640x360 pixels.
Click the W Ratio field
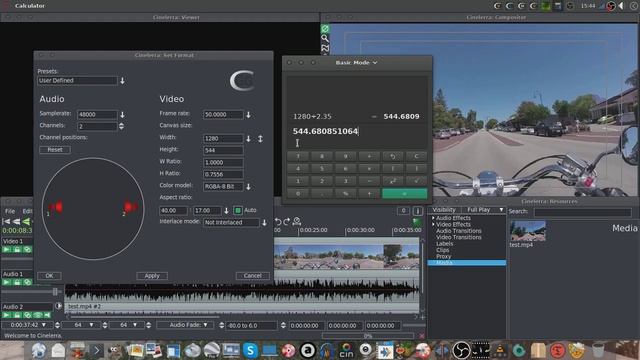(223, 162)
